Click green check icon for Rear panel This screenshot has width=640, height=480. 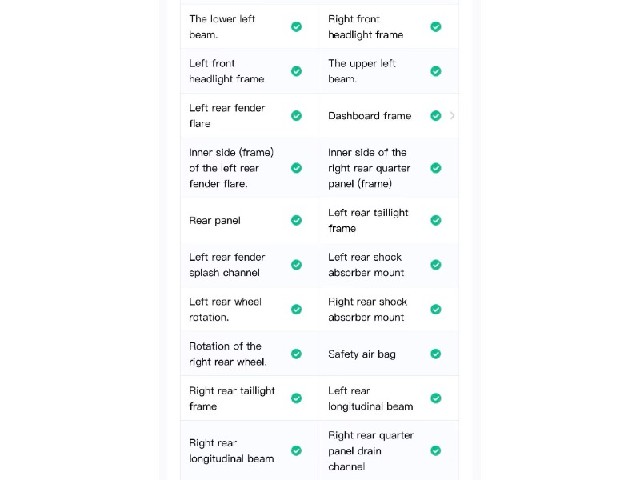click(296, 220)
